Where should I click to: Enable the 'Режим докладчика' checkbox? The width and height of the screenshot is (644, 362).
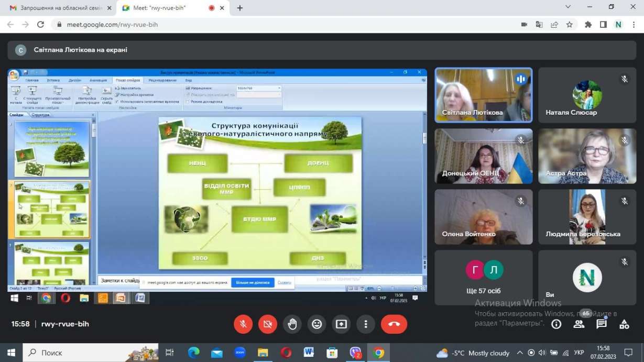point(188,101)
